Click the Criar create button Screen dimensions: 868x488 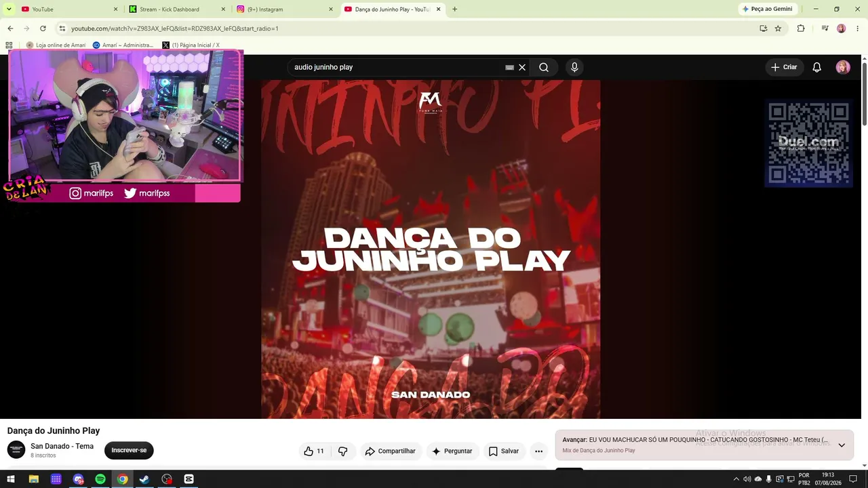coord(785,67)
